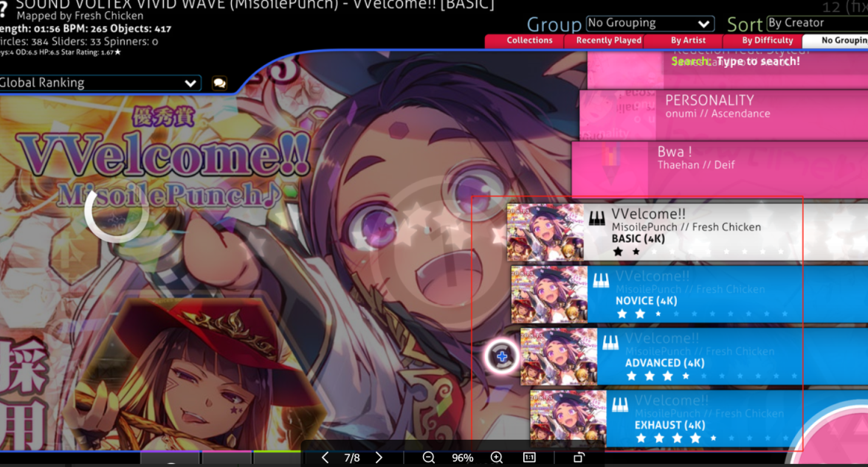Viewport: 868px width, 467px height.
Task: Select VVelcome!! NOVICE (4K) difficulty
Action: 689,294
